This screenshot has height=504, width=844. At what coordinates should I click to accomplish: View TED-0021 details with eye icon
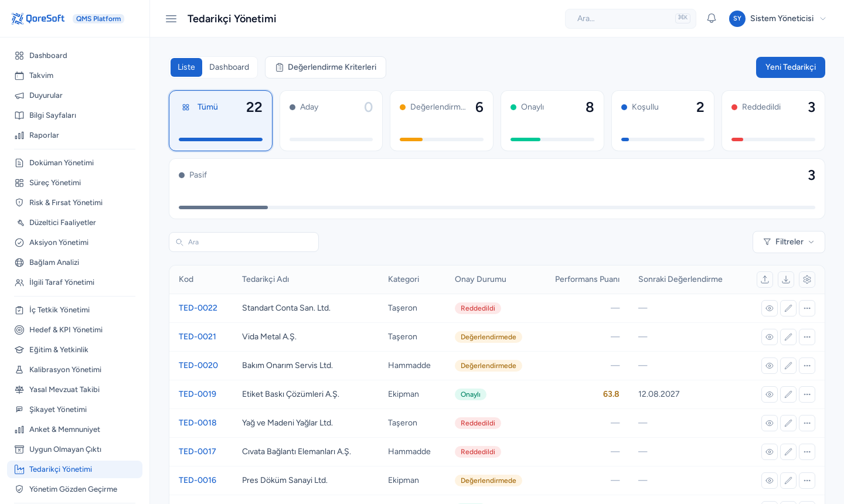[x=770, y=337]
